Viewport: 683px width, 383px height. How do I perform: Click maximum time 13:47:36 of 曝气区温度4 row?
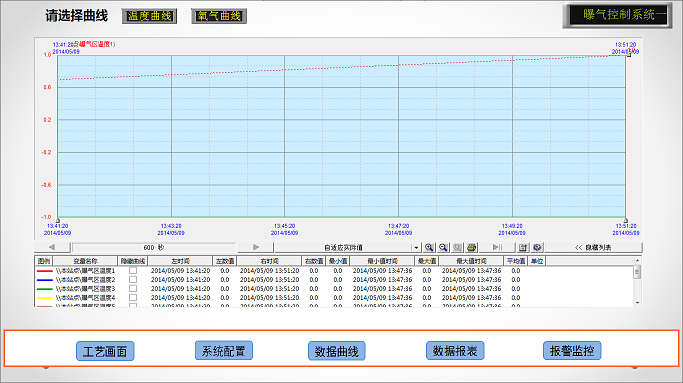(x=471, y=298)
